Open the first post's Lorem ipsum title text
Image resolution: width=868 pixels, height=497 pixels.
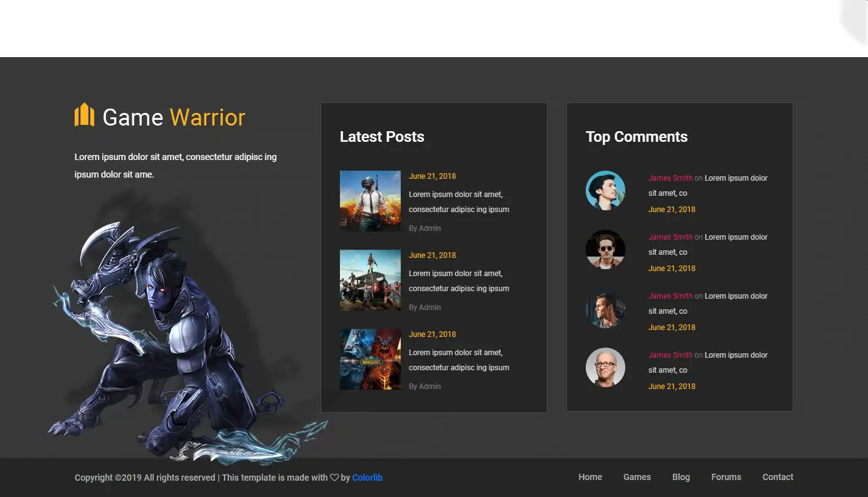[459, 202]
